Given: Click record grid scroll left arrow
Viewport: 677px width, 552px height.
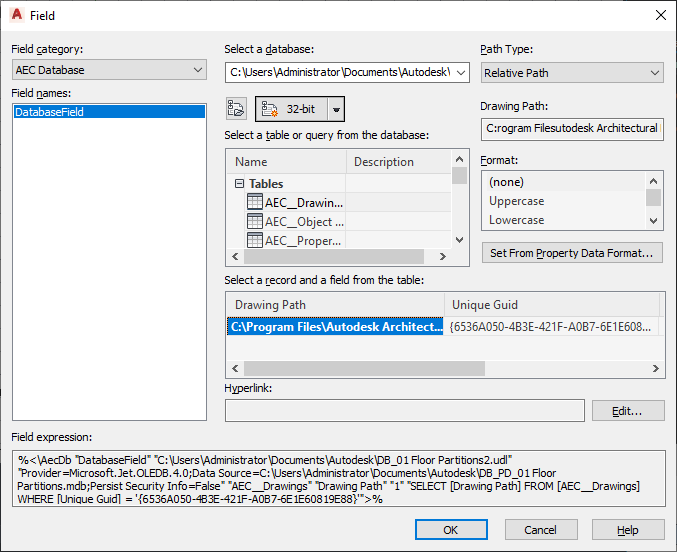Looking at the screenshot, I should pos(235,368).
